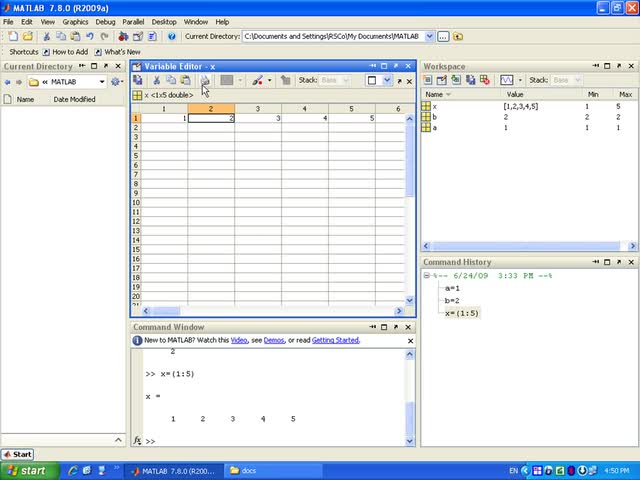The width and height of the screenshot is (640, 480).
Task: Click the Redo arrow in main toolbar
Action: pyautogui.click(x=104, y=36)
